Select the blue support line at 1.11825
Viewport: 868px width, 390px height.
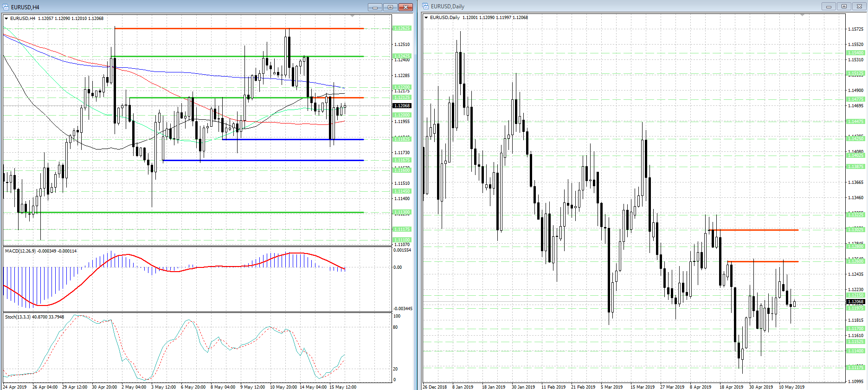click(x=293, y=139)
